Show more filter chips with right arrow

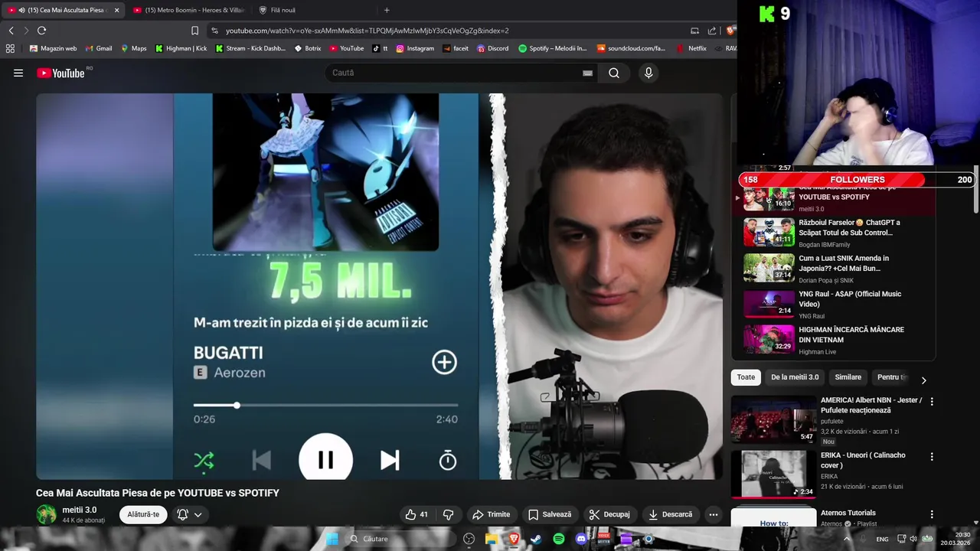923,380
